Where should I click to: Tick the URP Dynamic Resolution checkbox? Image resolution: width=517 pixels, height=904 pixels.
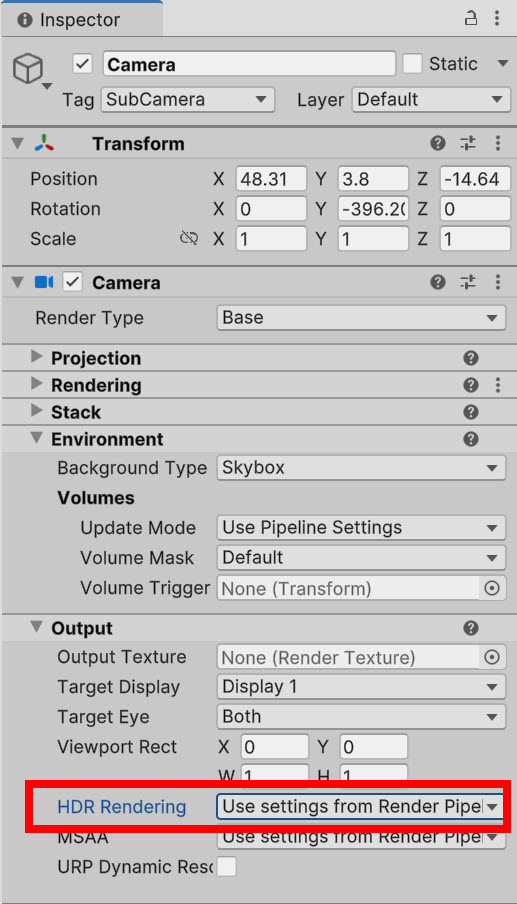click(x=227, y=867)
